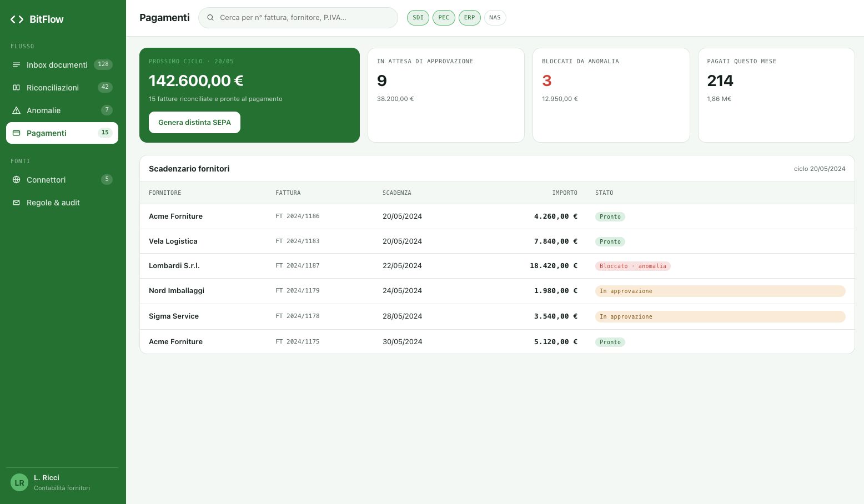The height and width of the screenshot is (504, 864).
Task: Focus the invoice search field
Action: [298, 18]
